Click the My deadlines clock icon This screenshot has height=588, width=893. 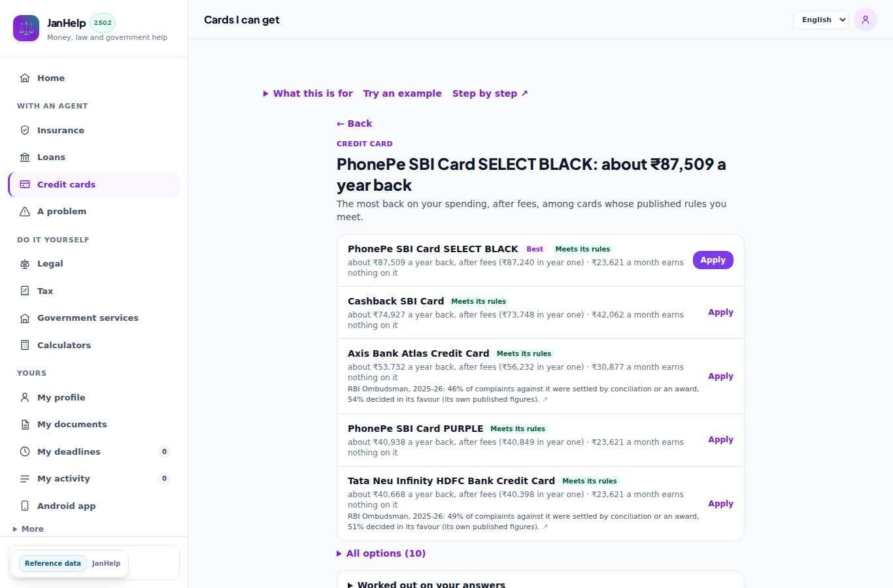[x=25, y=451]
